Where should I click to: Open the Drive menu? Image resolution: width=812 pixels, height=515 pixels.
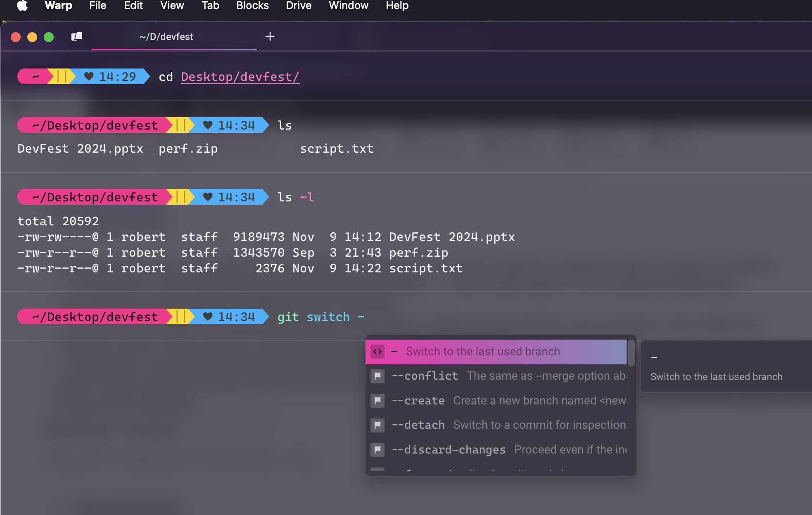click(x=299, y=6)
